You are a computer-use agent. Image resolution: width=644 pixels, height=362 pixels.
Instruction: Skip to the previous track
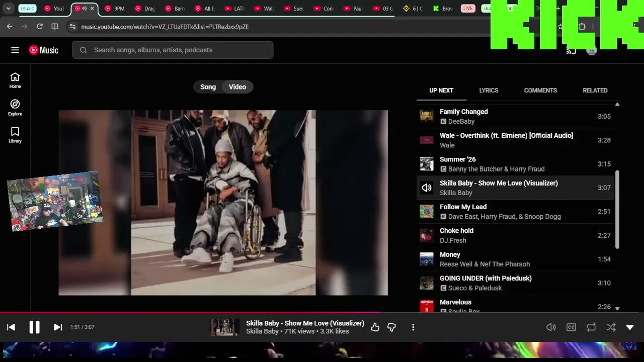(11, 327)
